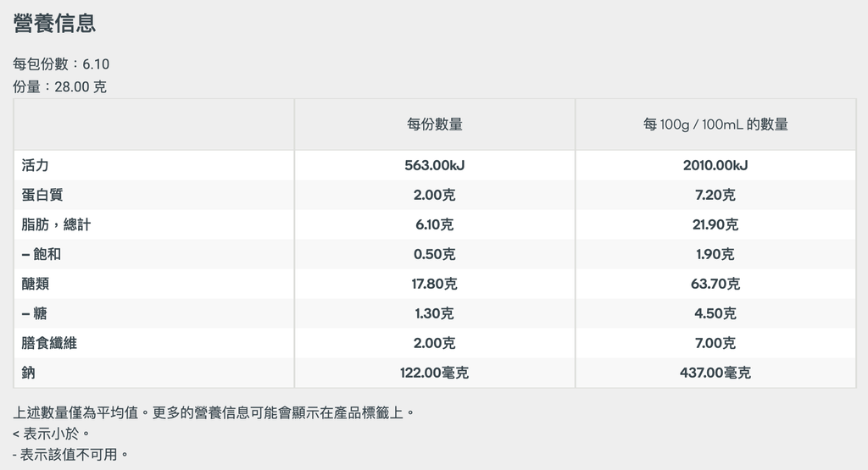Click the 2010.00kJ per 100g value

tap(715, 165)
